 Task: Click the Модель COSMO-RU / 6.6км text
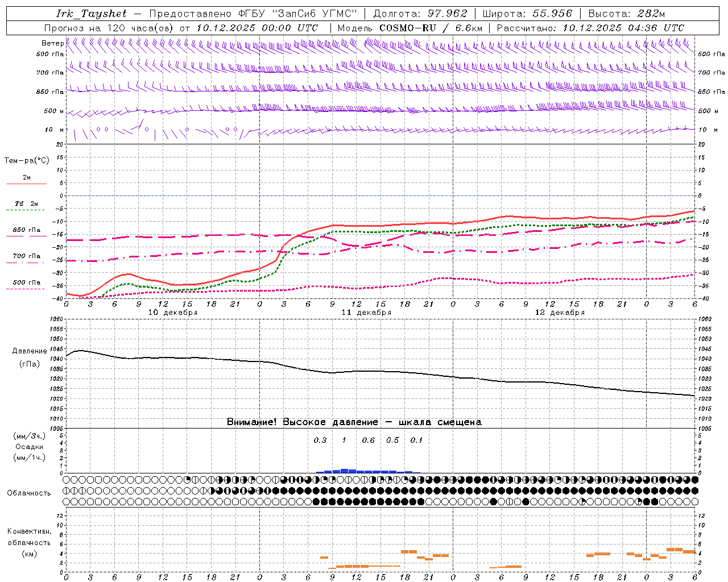pos(410,28)
